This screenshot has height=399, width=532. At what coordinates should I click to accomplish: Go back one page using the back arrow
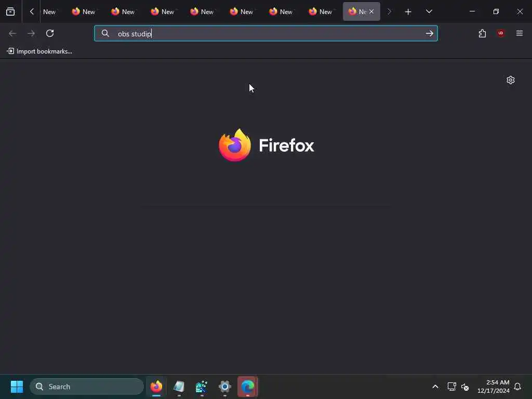click(12, 33)
